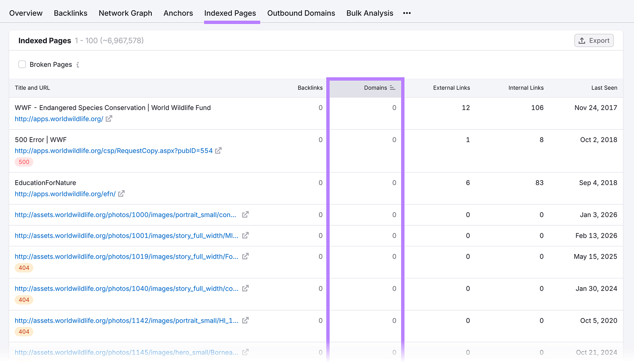Open the photos/1019 story_full_width link
Screen dimensions: 634x364
[127, 256]
